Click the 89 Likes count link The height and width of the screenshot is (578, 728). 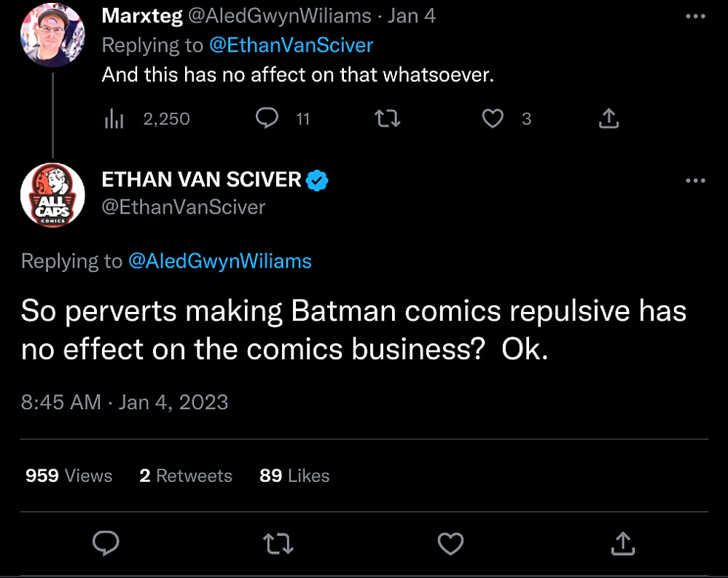point(294,475)
